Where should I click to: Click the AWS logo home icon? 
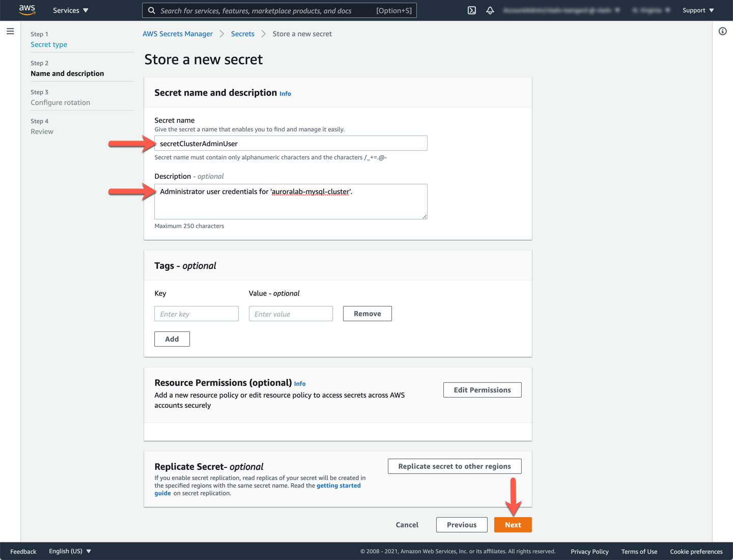coord(27,10)
